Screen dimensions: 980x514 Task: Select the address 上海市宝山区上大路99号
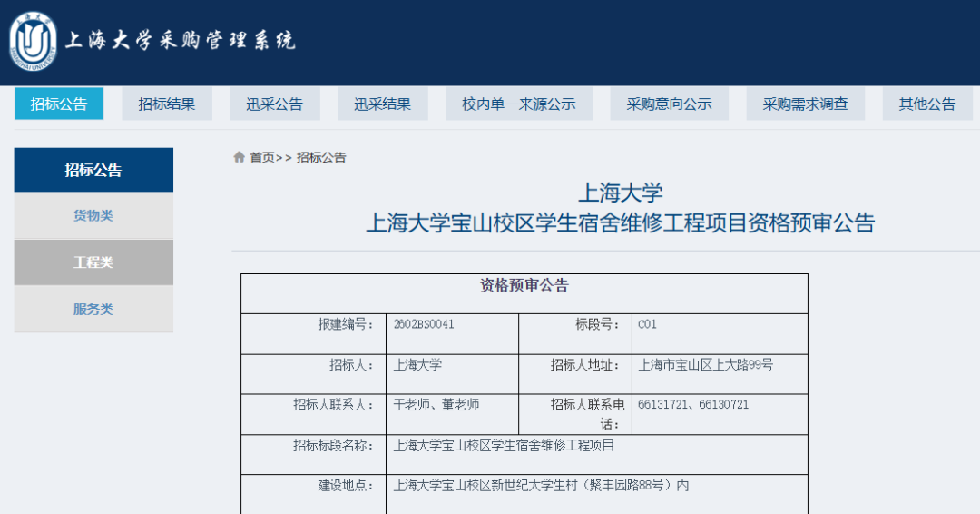click(706, 364)
